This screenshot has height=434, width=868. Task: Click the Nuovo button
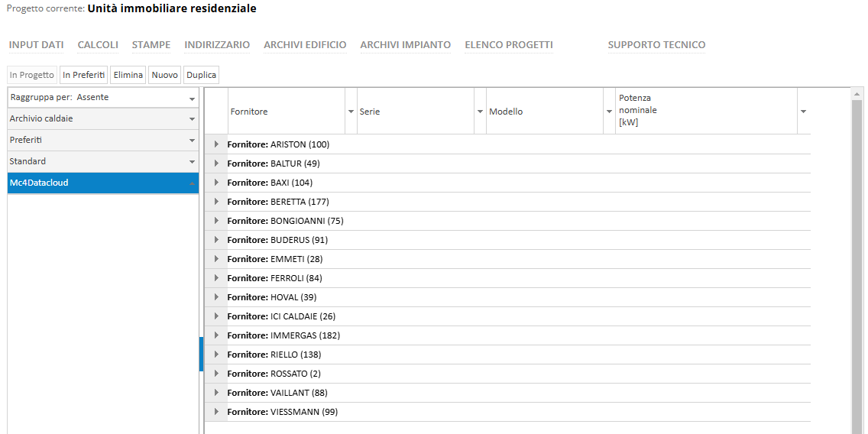[164, 75]
